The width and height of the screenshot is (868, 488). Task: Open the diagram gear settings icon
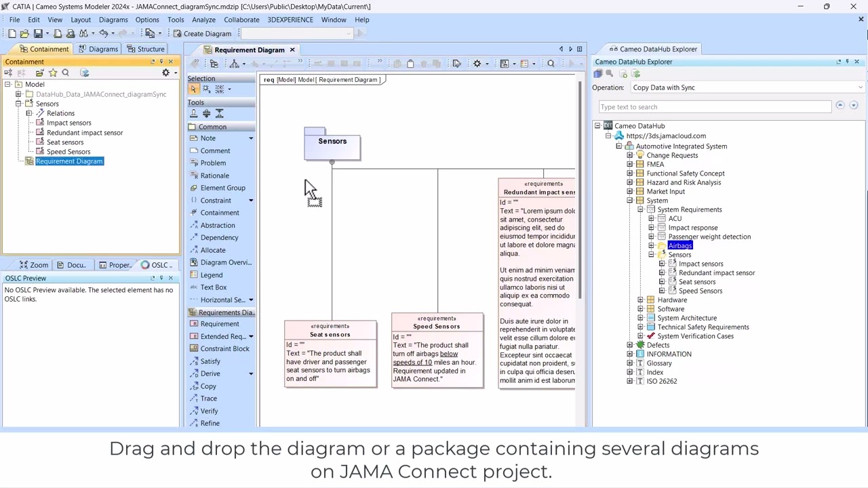click(x=477, y=64)
